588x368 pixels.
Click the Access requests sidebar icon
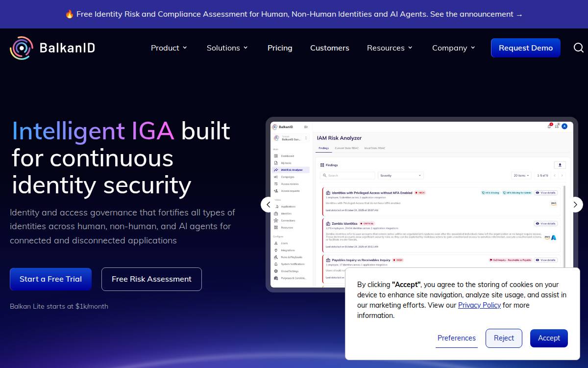276,191
